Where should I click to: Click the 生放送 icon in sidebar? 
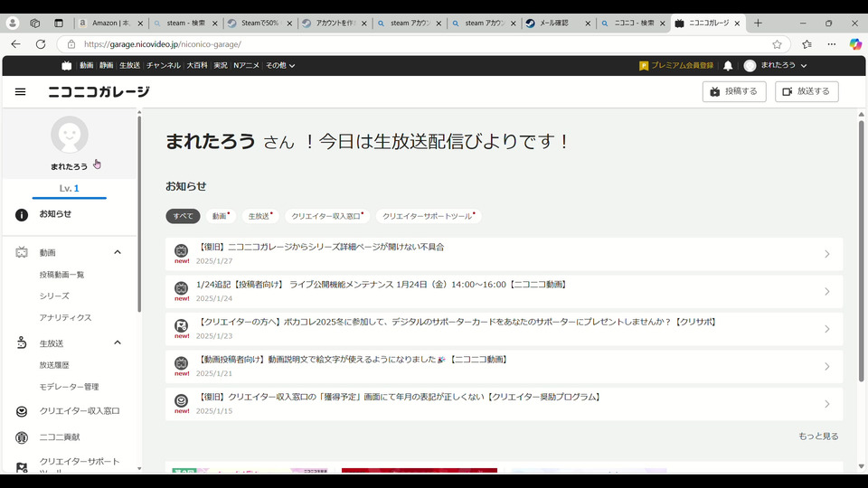(22, 343)
